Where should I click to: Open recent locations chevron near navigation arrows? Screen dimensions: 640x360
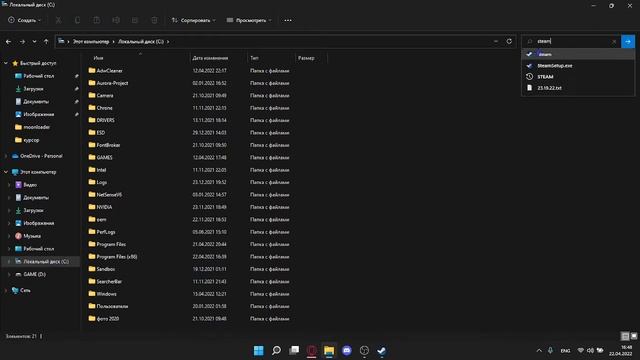tap(34, 42)
